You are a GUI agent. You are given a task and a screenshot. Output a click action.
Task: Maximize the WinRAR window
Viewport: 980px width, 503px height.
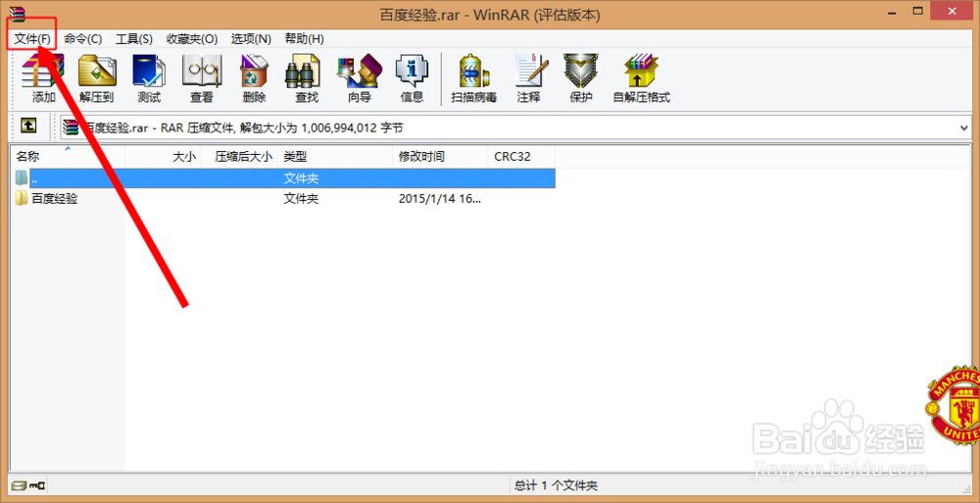pos(917,11)
